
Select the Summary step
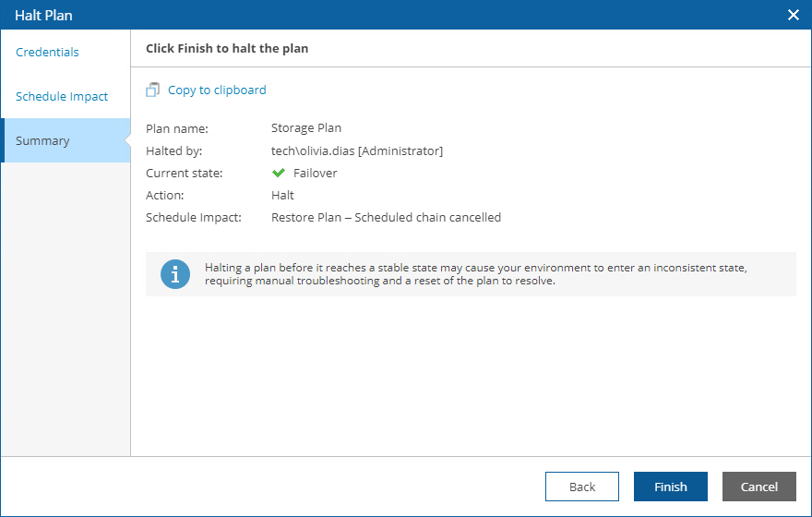(42, 141)
